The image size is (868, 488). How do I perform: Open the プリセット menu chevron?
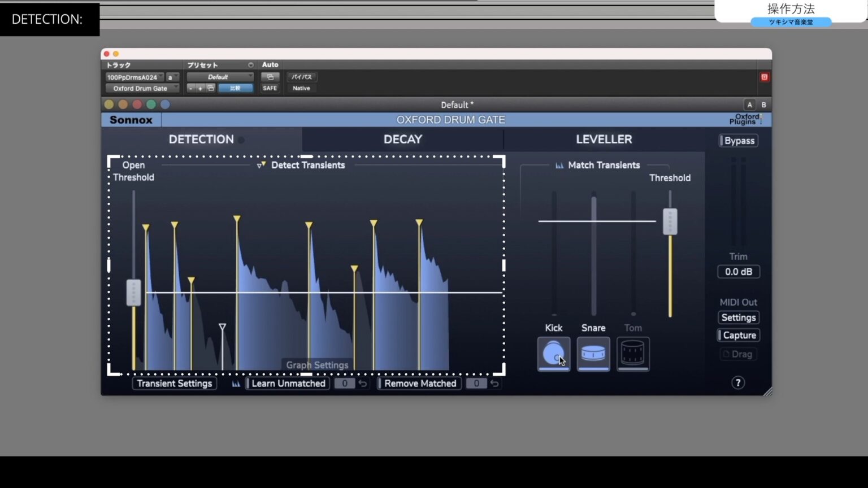[x=251, y=64]
